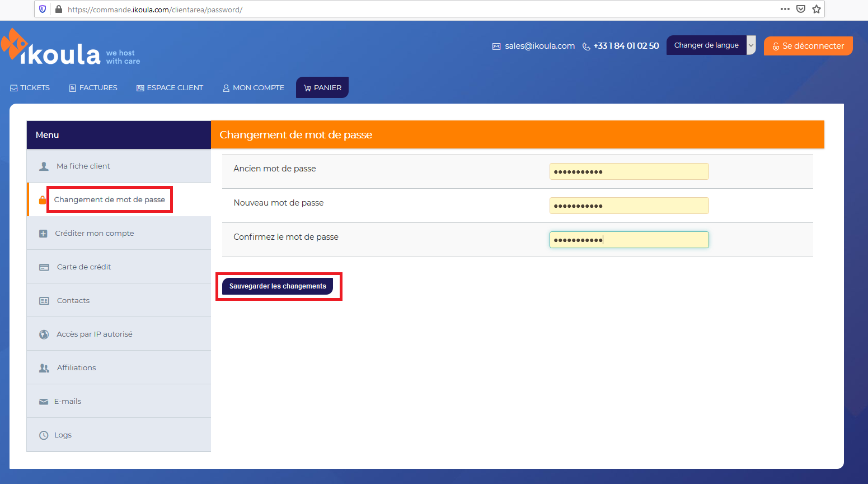Viewport: 868px width, 484px height.
Task: Focus the Nouveau mot de passe field
Action: (x=629, y=206)
